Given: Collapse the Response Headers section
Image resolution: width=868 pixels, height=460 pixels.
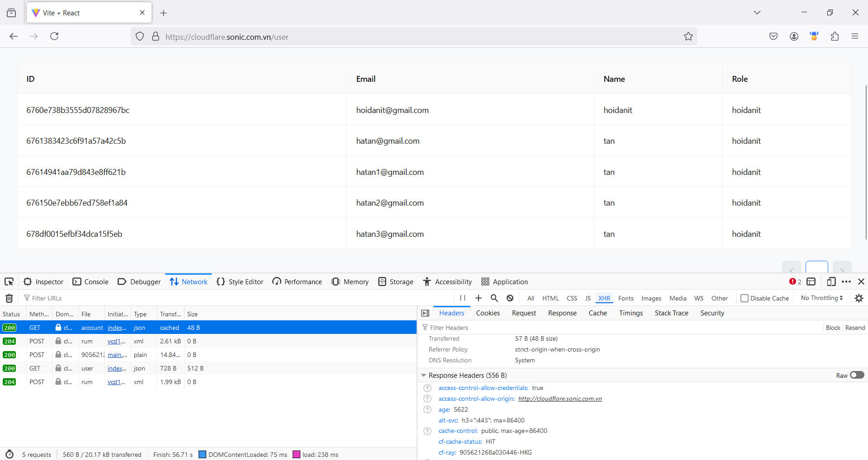Looking at the screenshot, I should click(424, 376).
